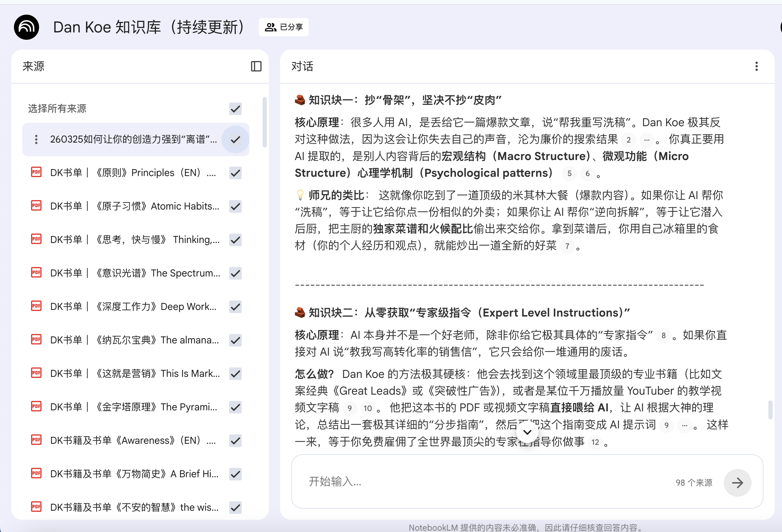The image size is (782, 532).
Task: Click the send arrow button
Action: (737, 482)
